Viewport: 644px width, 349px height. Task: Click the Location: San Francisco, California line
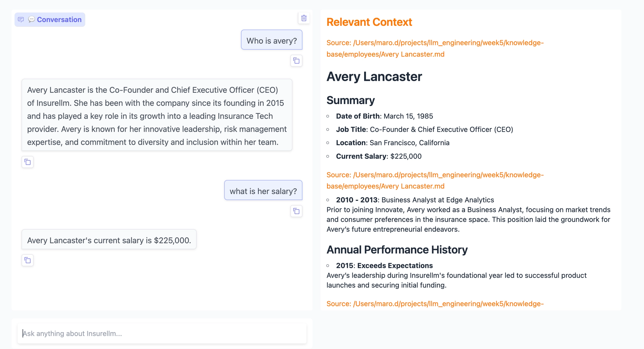click(393, 143)
